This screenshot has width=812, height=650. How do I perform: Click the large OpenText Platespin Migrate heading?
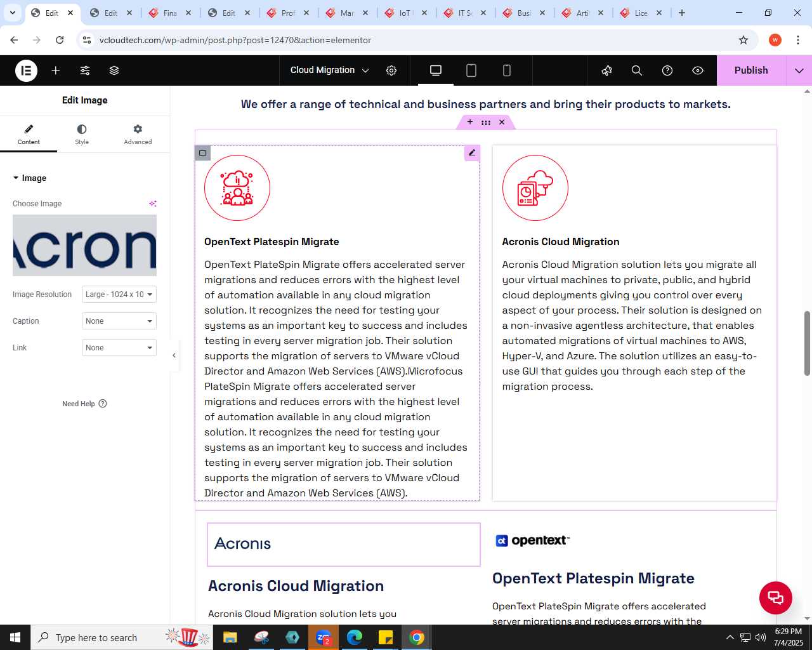[x=593, y=578]
